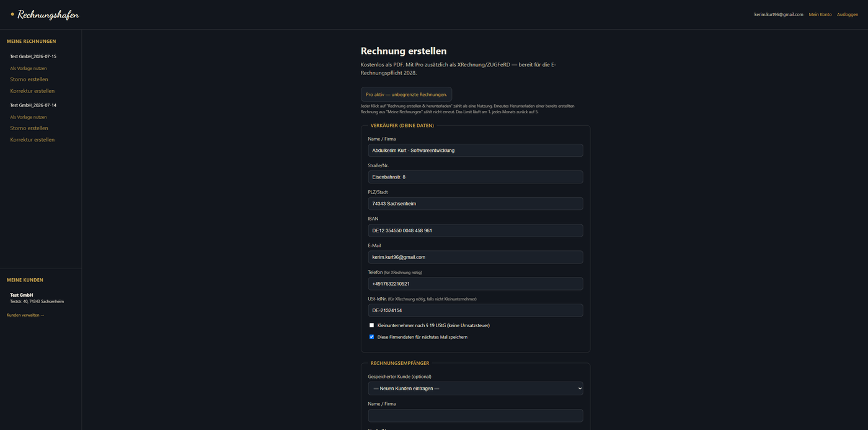Click the Pro aktiv status badge
Viewport: 868px width, 430px height.
coord(406,94)
